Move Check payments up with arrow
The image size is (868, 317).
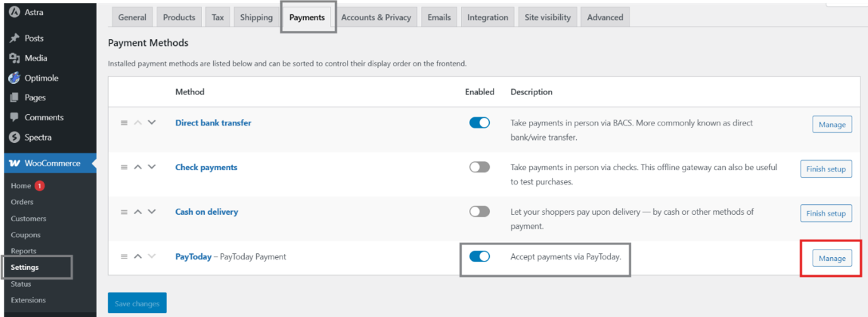click(138, 167)
